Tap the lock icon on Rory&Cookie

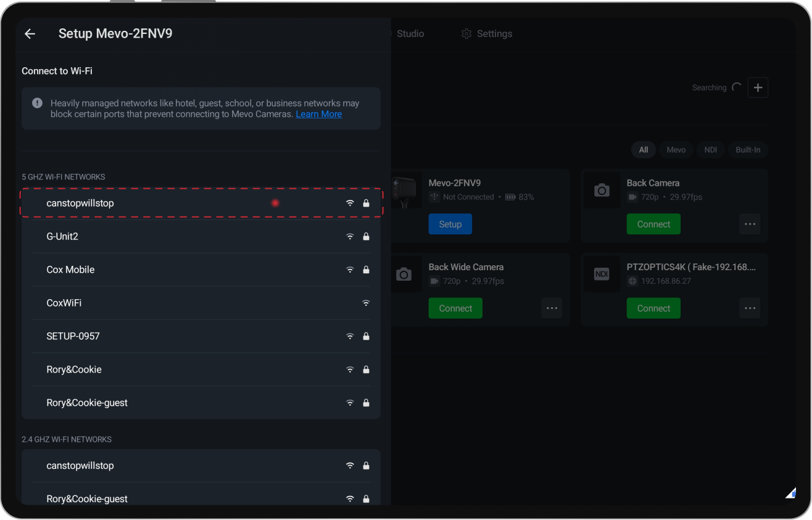pos(366,369)
